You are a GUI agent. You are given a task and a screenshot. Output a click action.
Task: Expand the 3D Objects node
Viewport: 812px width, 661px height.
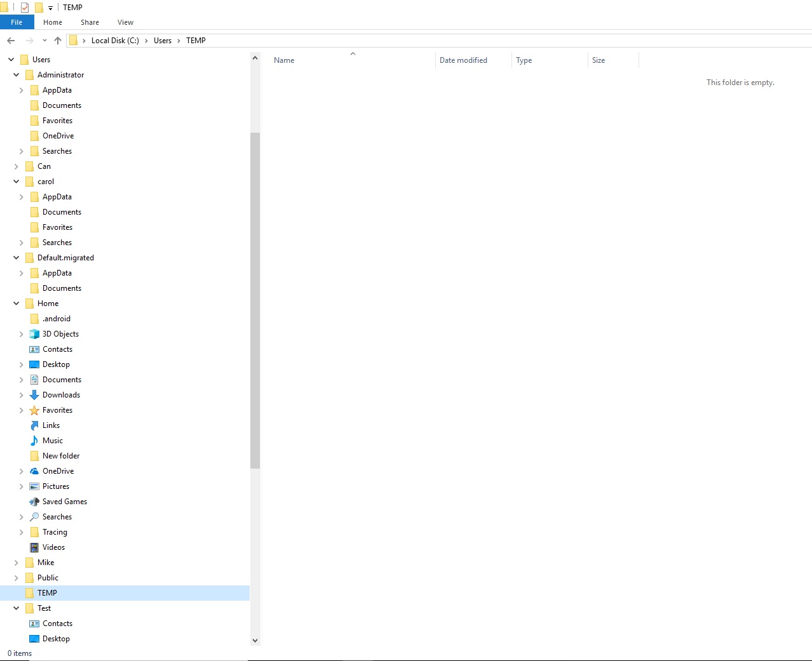tap(21, 334)
